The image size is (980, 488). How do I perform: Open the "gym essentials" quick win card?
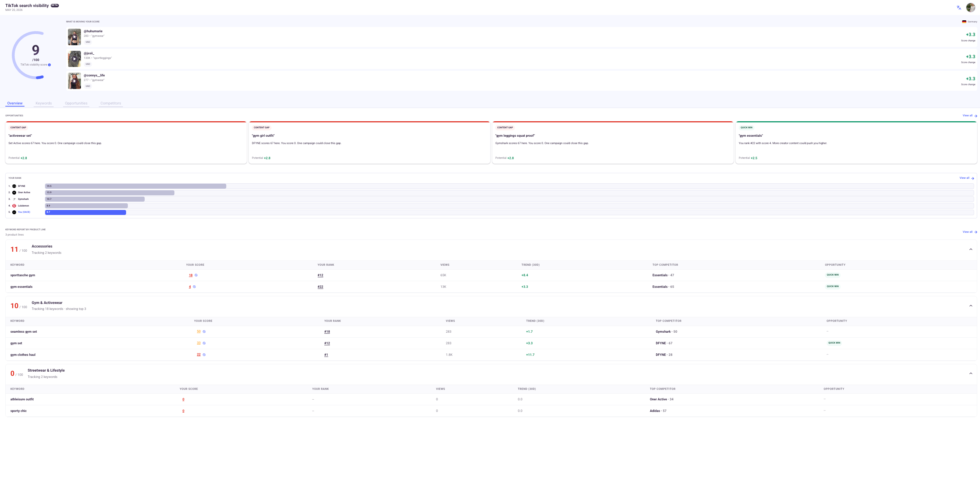coord(856,143)
